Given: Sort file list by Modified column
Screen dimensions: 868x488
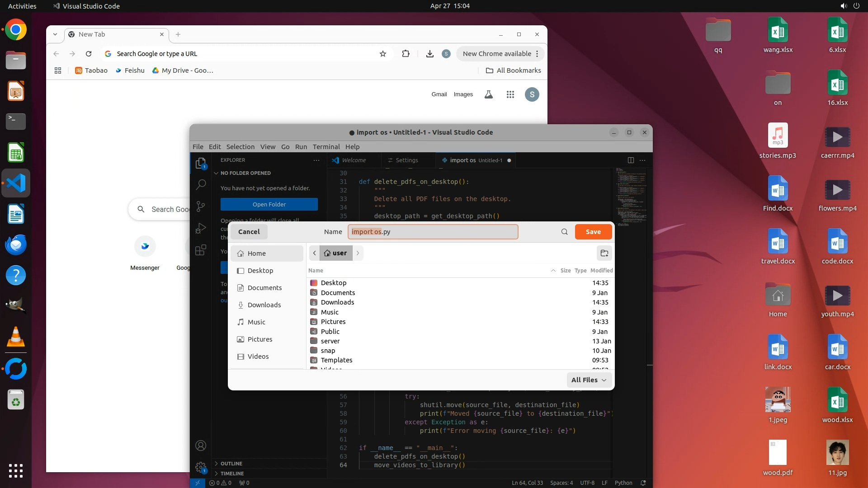Looking at the screenshot, I should pos(601,270).
